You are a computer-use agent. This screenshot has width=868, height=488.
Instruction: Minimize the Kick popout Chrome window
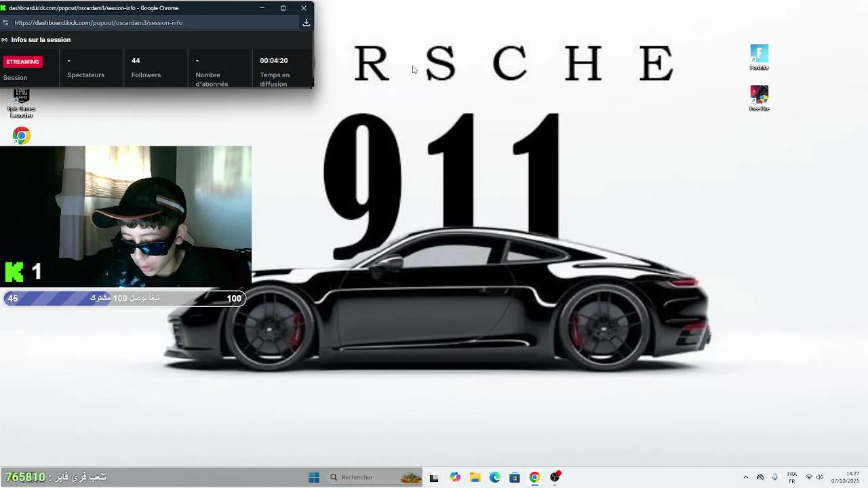pyautogui.click(x=262, y=8)
